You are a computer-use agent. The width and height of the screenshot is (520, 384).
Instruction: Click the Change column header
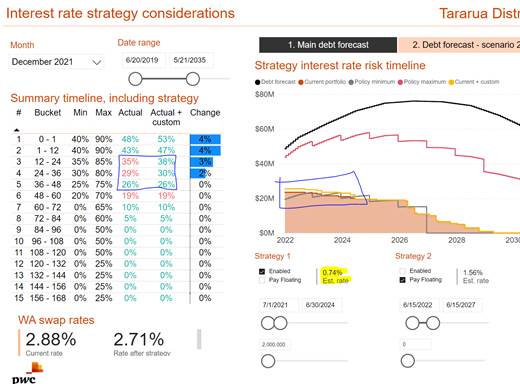(x=205, y=113)
